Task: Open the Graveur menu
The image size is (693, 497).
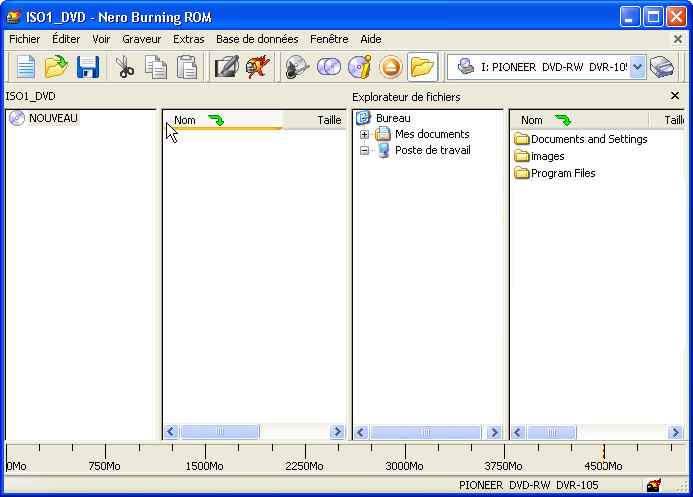Action: 141,39
